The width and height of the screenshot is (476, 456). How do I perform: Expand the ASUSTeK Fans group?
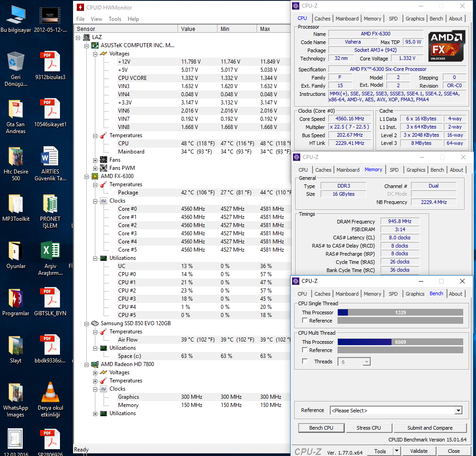(x=95, y=160)
